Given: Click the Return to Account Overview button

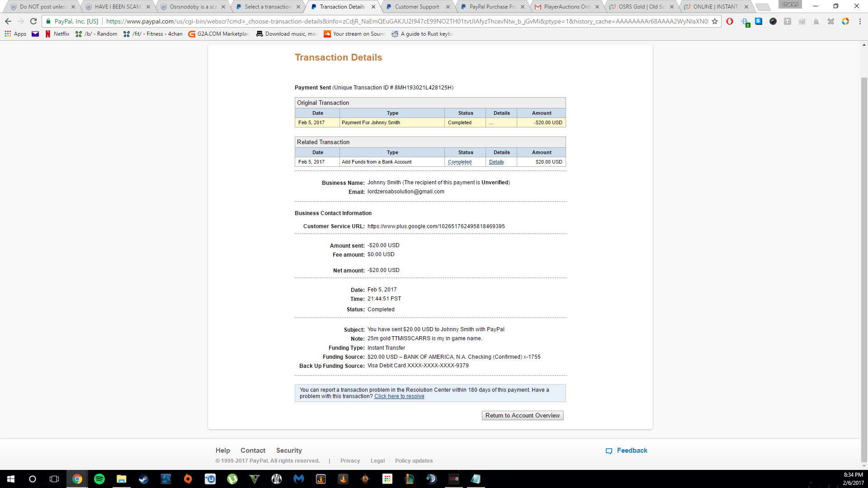Looking at the screenshot, I should 522,416.
